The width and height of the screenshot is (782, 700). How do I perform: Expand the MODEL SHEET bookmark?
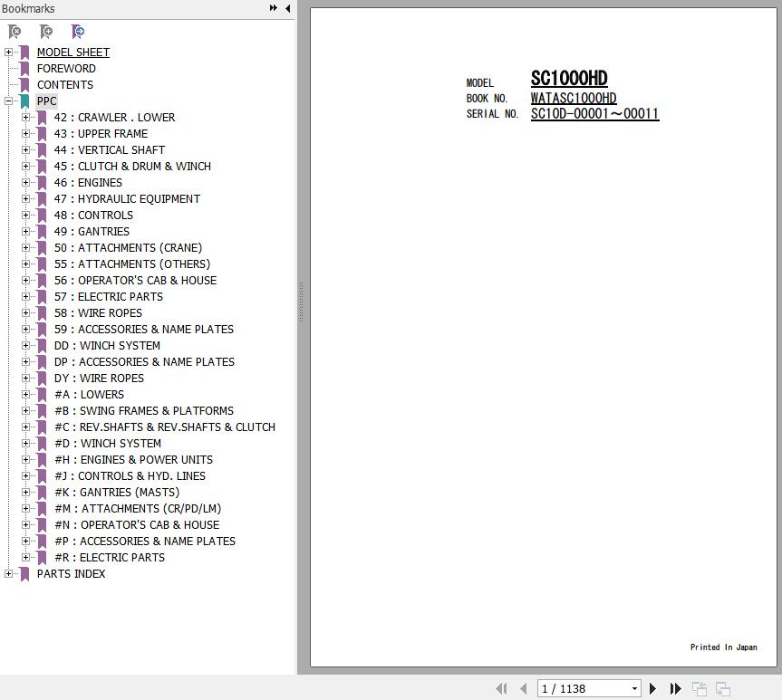(x=8, y=52)
